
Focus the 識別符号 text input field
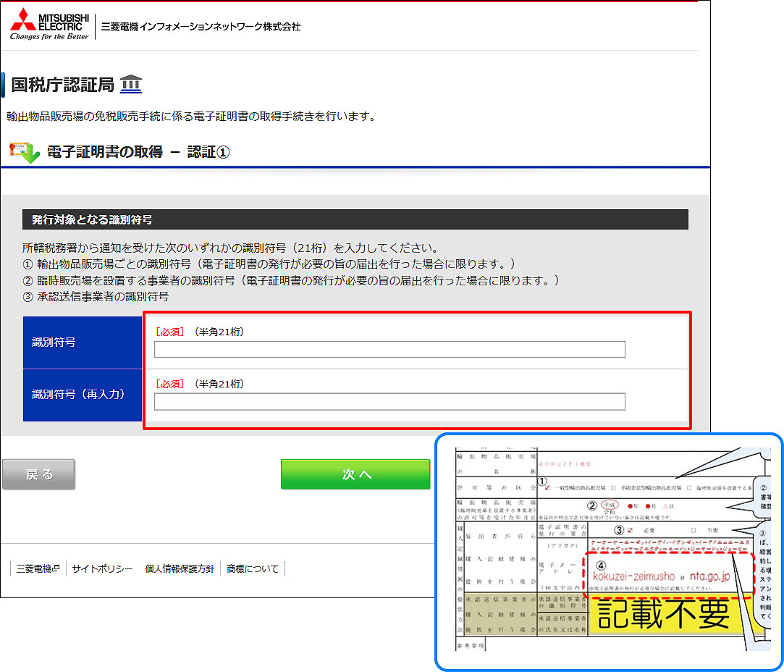pos(389,350)
